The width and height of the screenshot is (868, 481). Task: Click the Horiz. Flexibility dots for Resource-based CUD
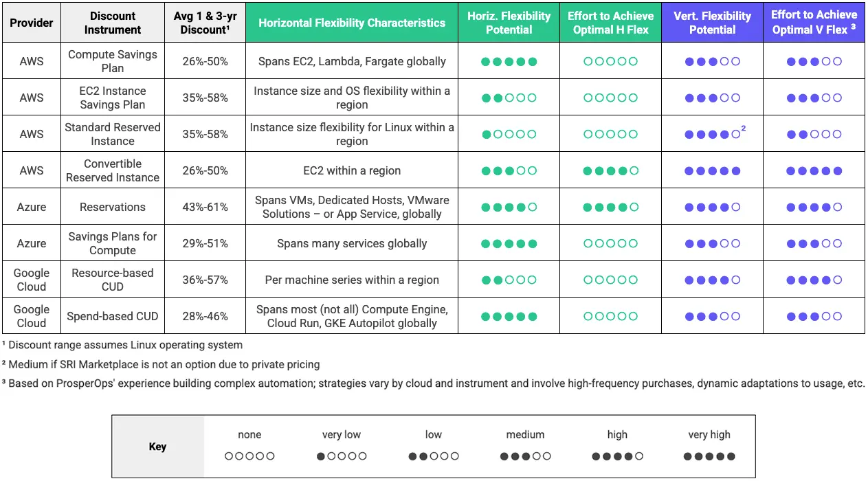click(509, 280)
